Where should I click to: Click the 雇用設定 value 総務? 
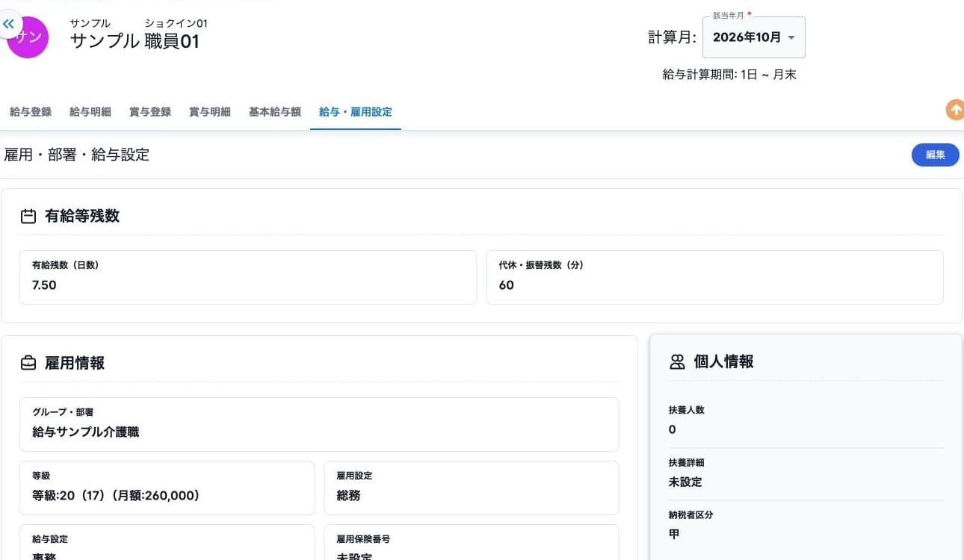point(348,495)
